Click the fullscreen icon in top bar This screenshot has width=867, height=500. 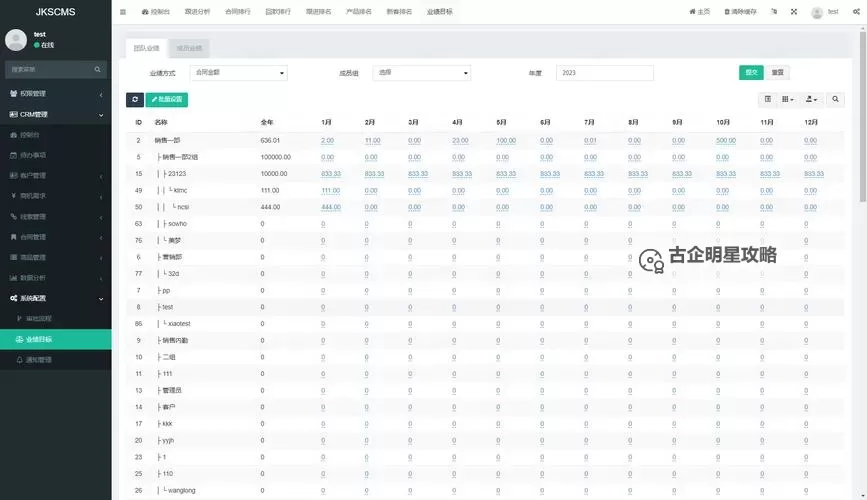pyautogui.click(x=794, y=12)
